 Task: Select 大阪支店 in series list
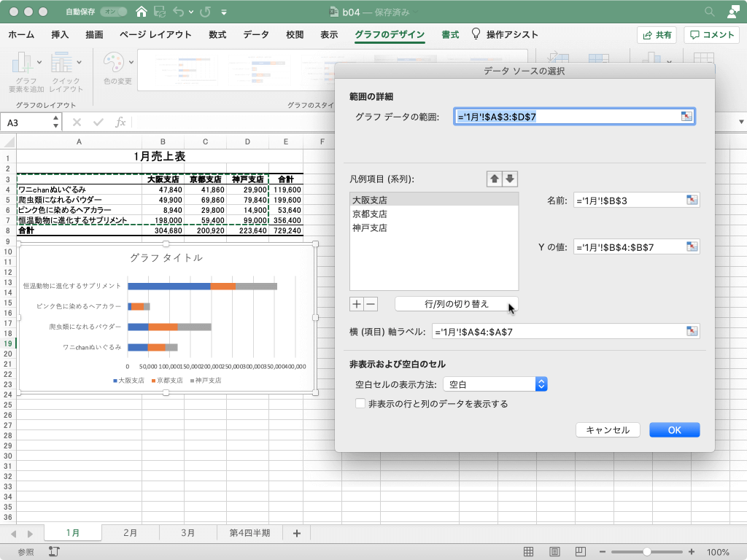tap(434, 200)
